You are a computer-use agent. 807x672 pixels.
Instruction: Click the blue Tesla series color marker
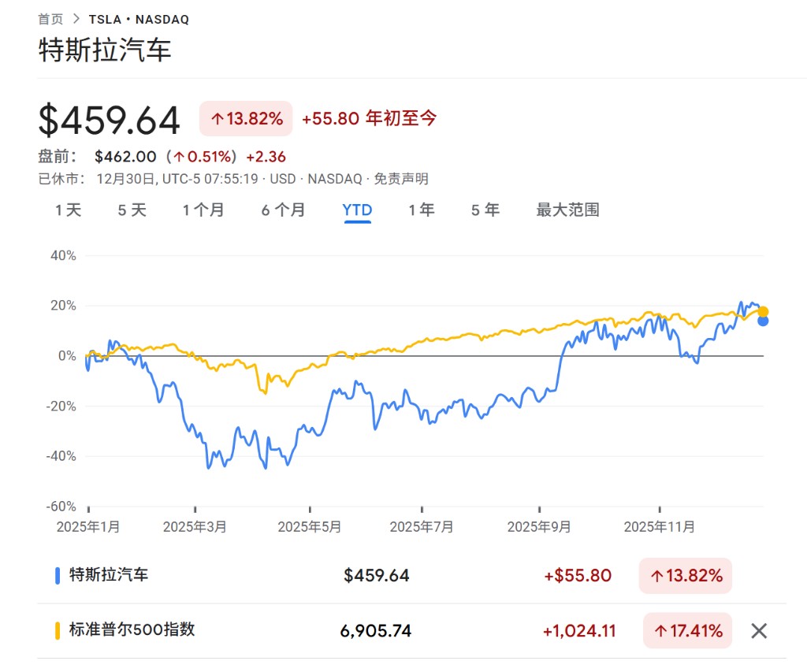coord(58,575)
